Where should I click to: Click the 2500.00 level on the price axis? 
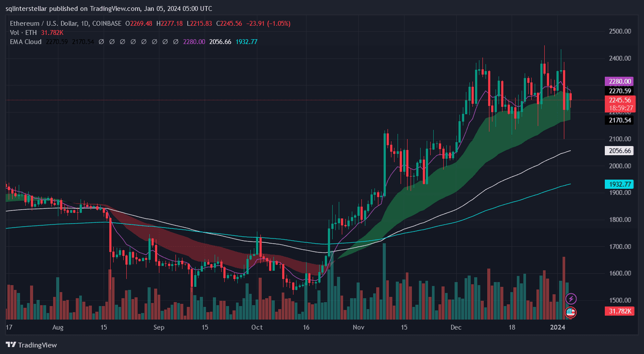pos(620,31)
